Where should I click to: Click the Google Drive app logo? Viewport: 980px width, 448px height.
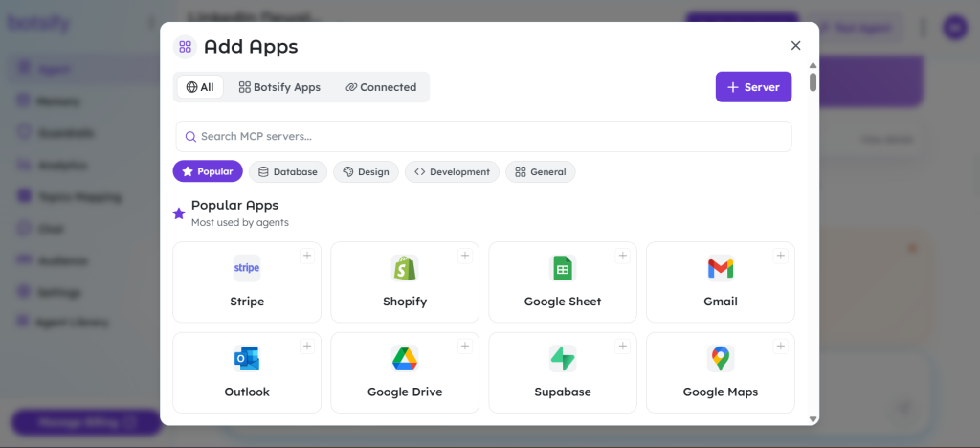[405, 359]
